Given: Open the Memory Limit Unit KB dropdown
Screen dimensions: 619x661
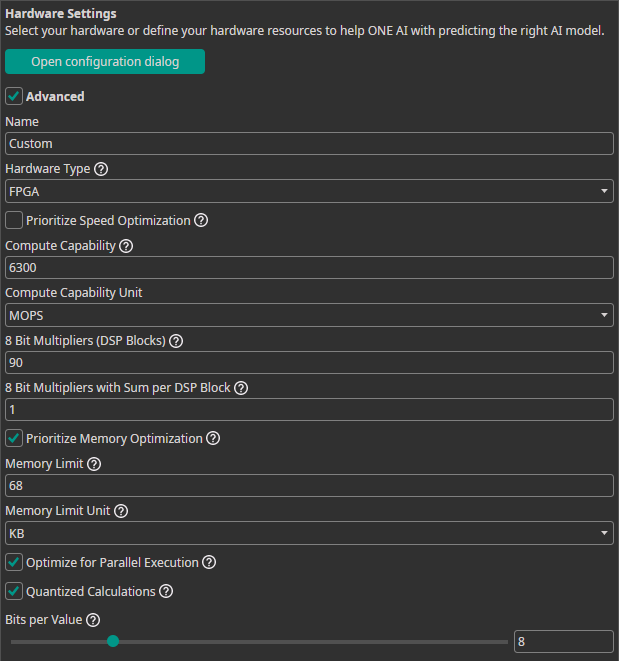Looking at the screenshot, I should point(309,533).
